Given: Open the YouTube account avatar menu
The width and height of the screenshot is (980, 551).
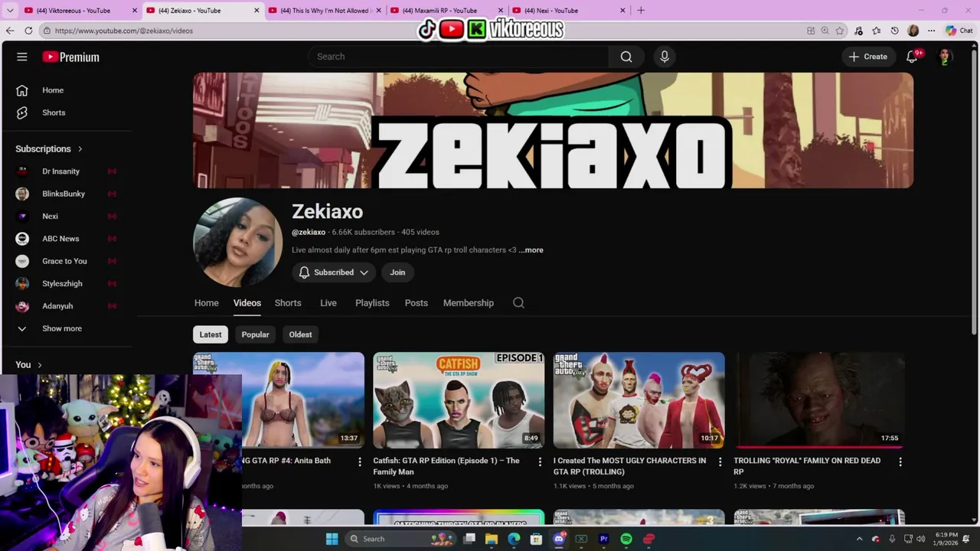Looking at the screenshot, I should pos(945,57).
